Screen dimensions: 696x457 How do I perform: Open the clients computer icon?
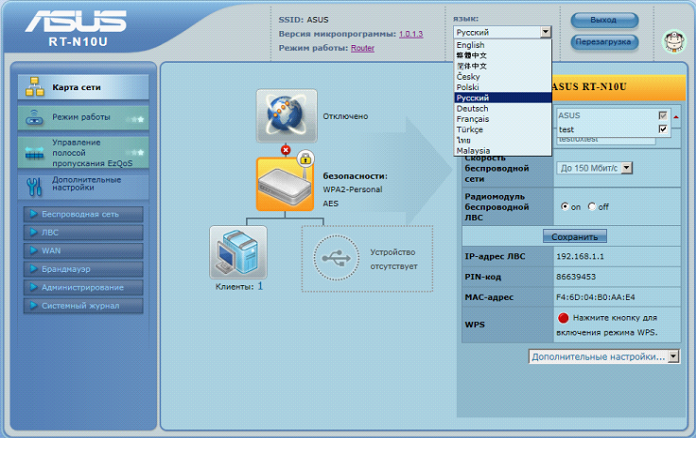pos(238,252)
